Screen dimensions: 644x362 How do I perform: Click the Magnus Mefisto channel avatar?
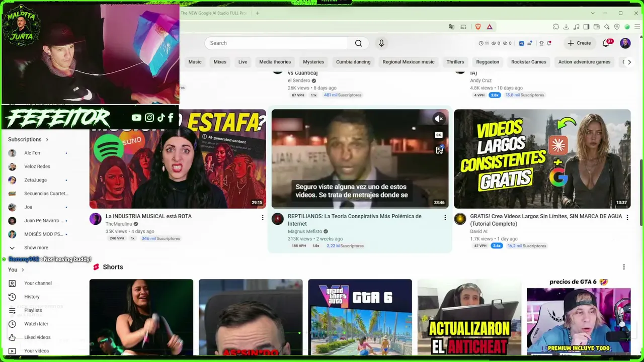coord(278,219)
